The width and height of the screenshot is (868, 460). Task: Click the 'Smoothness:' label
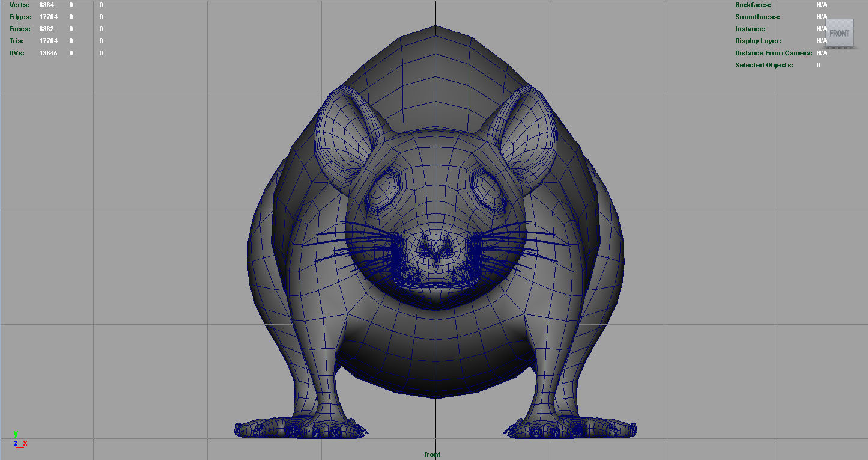757,17
